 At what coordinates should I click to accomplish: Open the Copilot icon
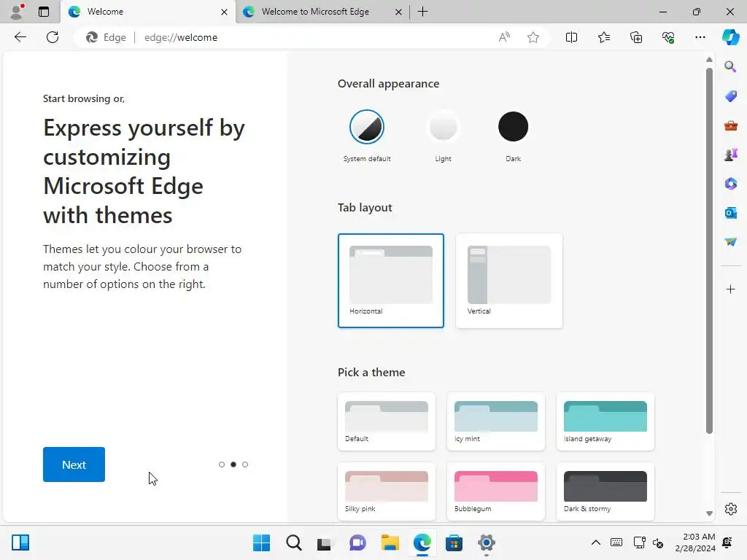[730, 37]
